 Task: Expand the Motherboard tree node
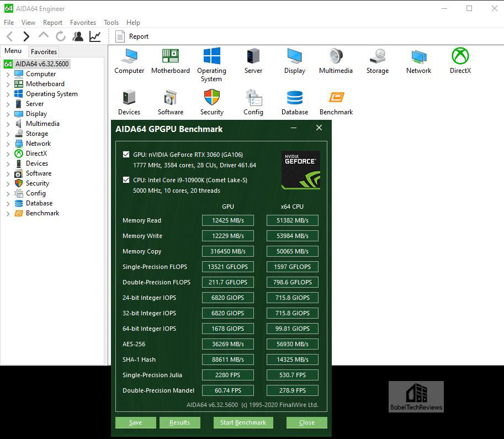coord(8,84)
